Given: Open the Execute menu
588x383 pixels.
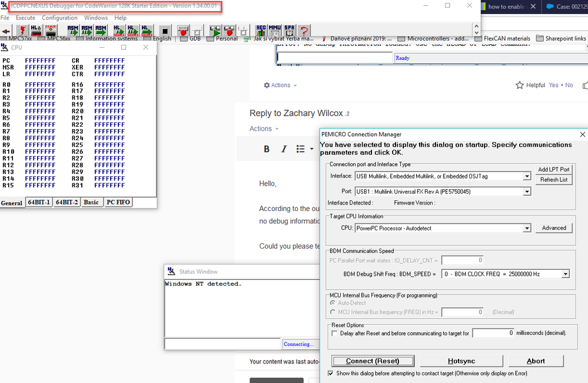Looking at the screenshot, I should [25, 18].
